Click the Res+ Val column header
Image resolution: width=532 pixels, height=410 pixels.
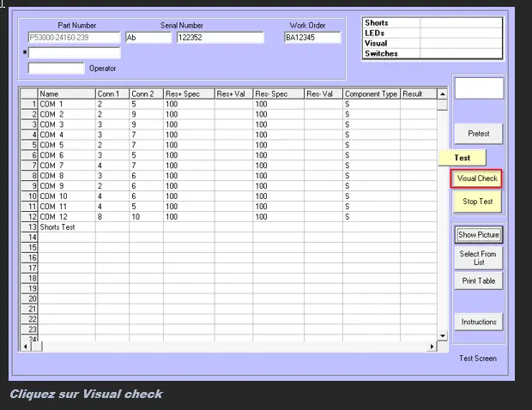233,94
